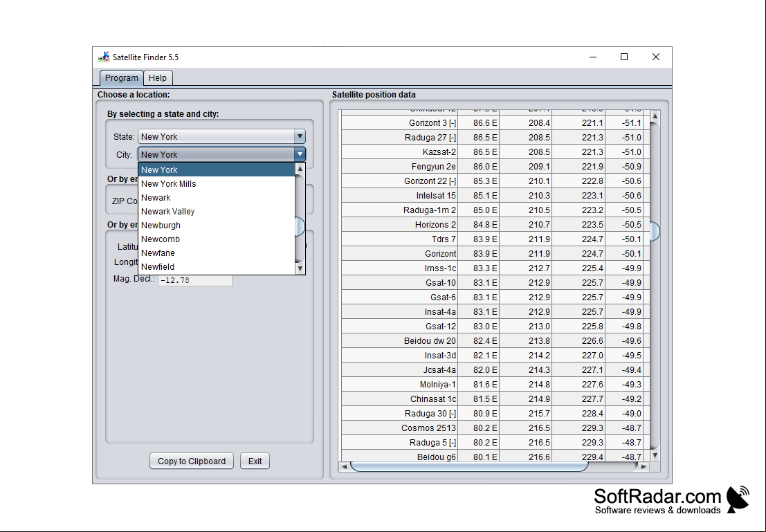766x532 pixels.
Task: Minimize the Satellite Finder window
Action: click(x=593, y=57)
